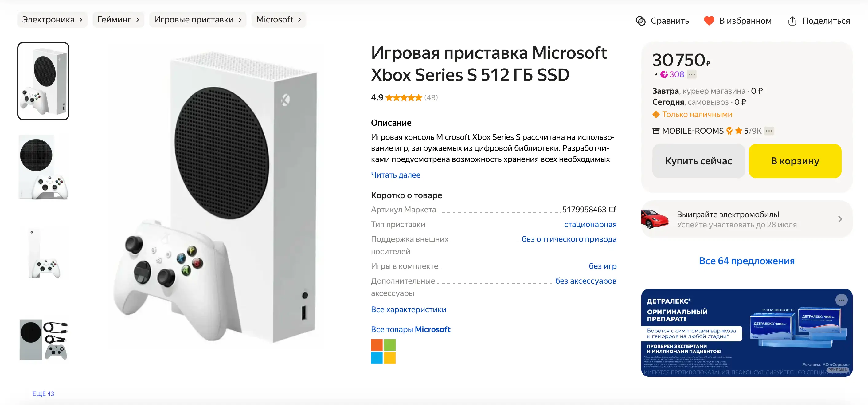The height and width of the screenshot is (405, 868).
Task: Click the MOBILE-ROOMS verified seller badge
Action: coord(729,131)
